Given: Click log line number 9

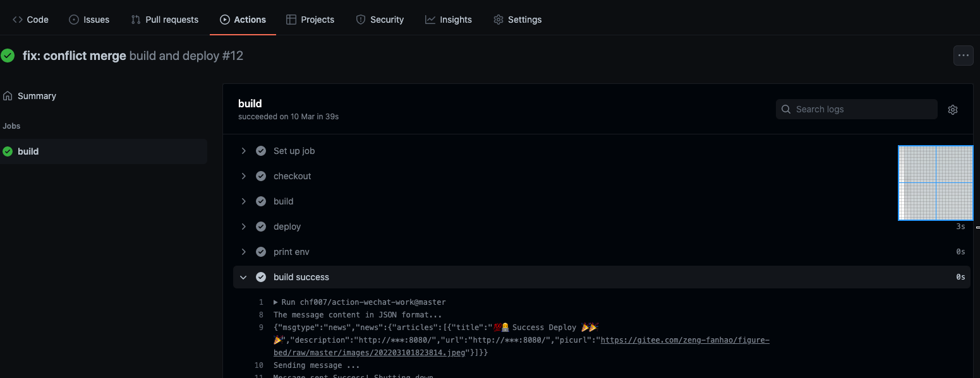Looking at the screenshot, I should pos(261,328).
